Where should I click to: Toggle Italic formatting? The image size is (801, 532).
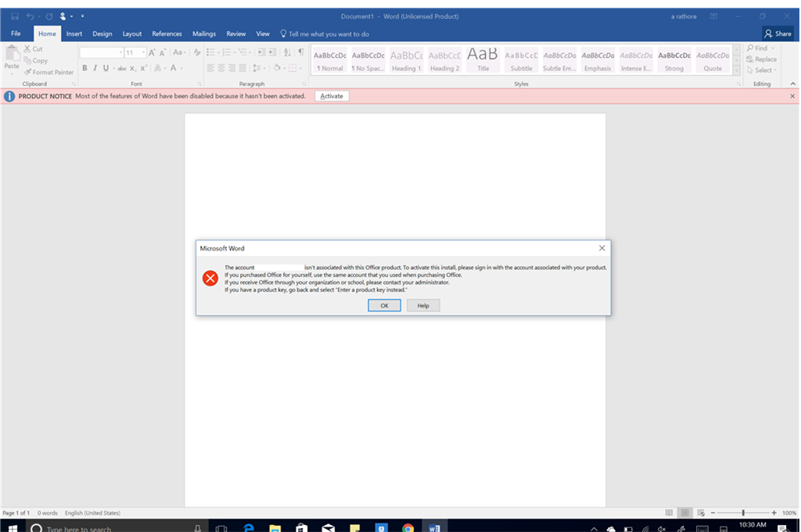(x=95, y=68)
